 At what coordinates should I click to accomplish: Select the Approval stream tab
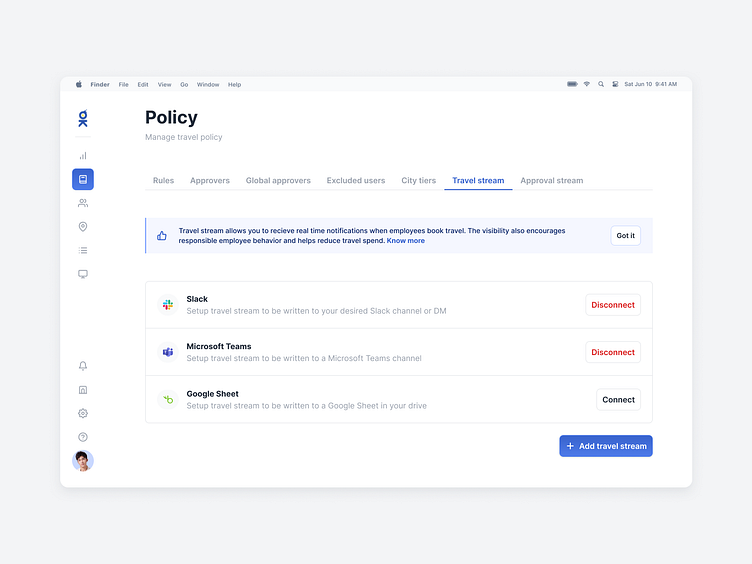point(552,181)
